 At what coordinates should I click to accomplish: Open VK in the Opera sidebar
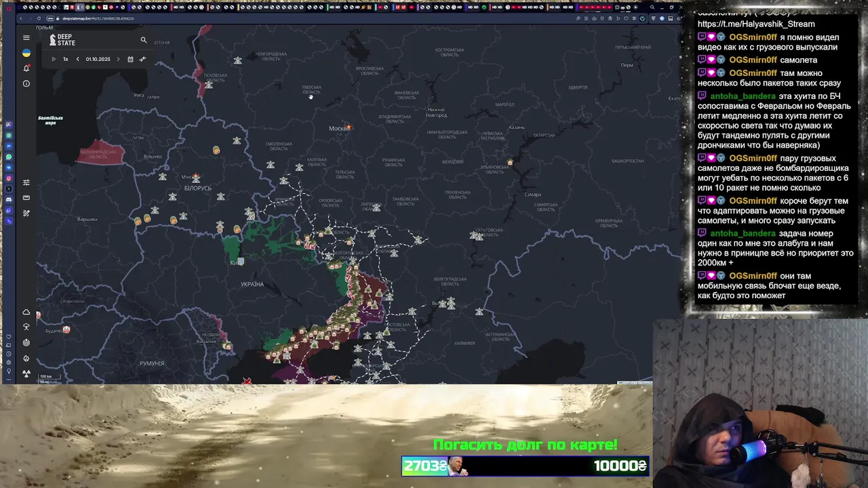pyautogui.click(x=9, y=167)
